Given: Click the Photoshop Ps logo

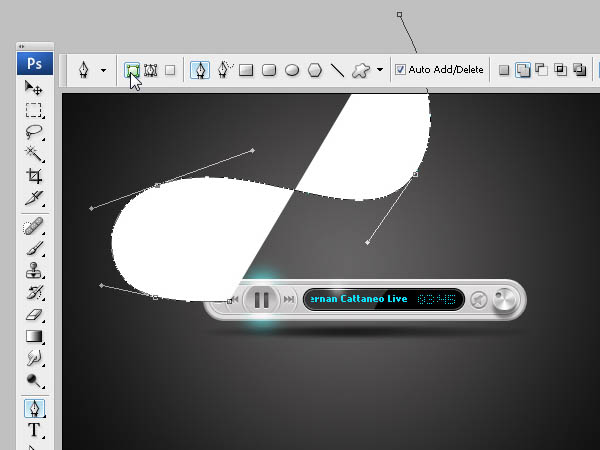Looking at the screenshot, I should 35,63.
